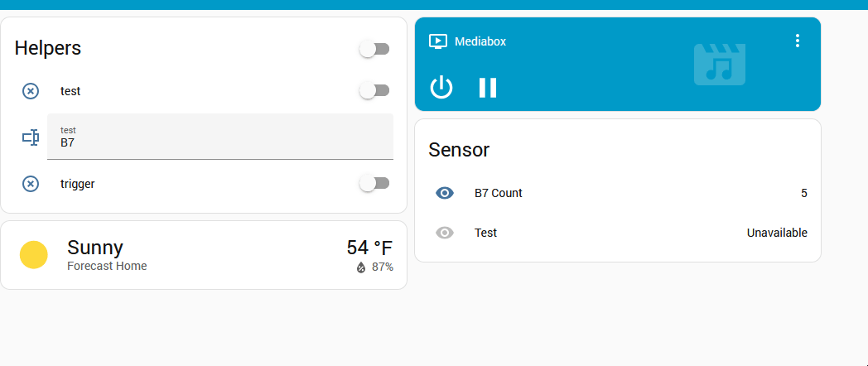This screenshot has width=868, height=366.
Task: Click the B7 Count eye icon
Action: coord(445,193)
